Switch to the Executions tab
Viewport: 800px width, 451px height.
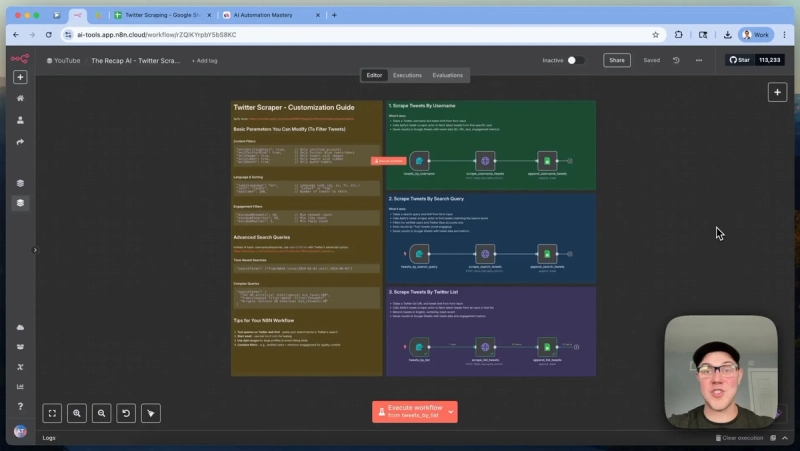coord(407,75)
